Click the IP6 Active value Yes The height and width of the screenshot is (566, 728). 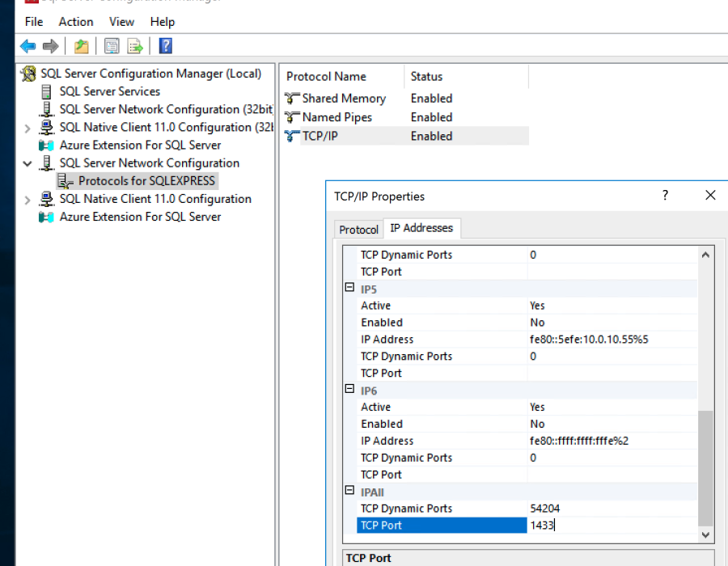(x=537, y=407)
